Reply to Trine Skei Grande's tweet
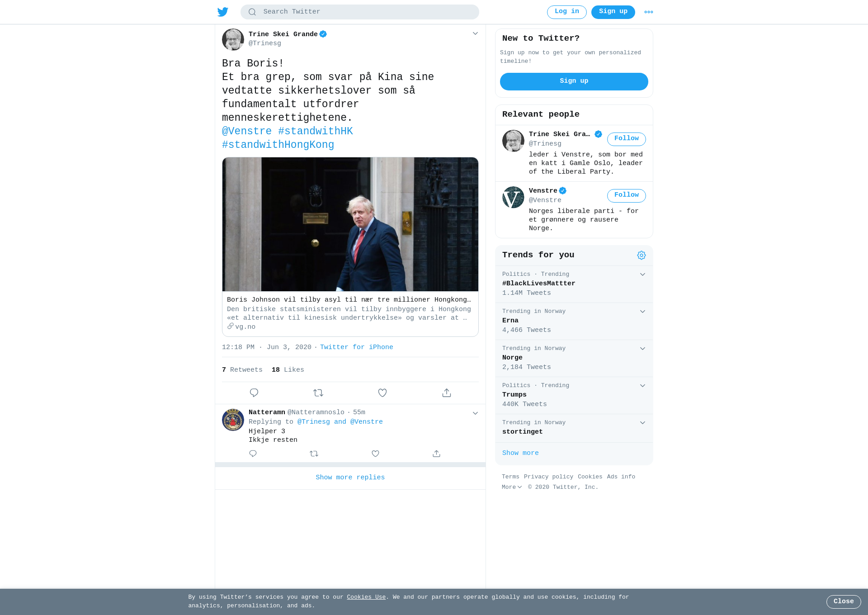 click(254, 393)
